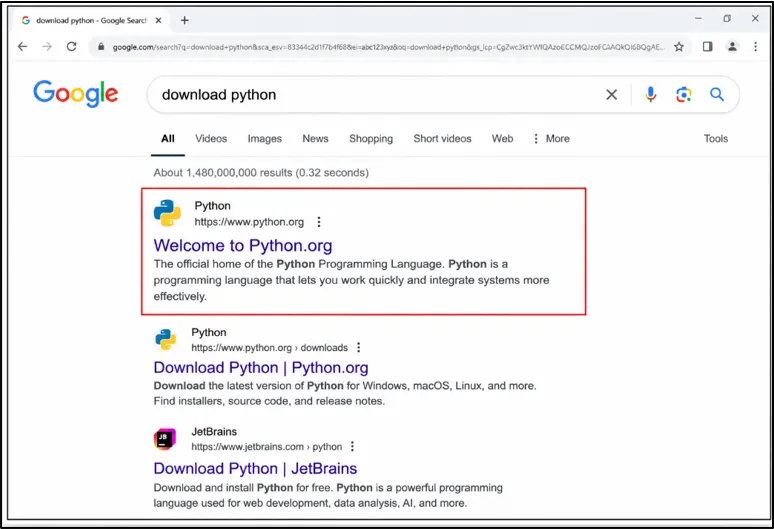This screenshot has height=529, width=774.
Task: Open 'Download Python | Python.org' link
Action: 261,368
